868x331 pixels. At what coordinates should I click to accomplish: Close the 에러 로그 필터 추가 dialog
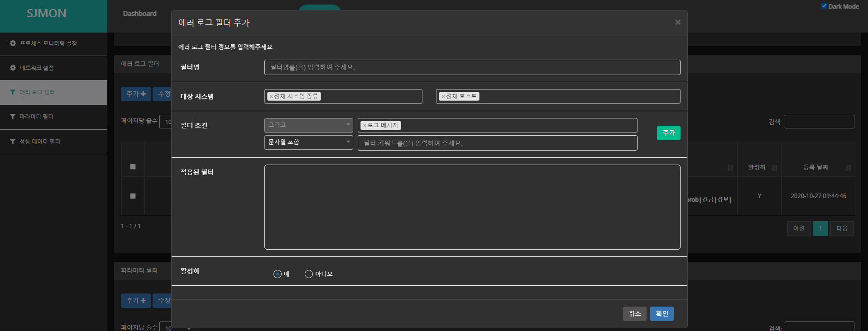[678, 22]
